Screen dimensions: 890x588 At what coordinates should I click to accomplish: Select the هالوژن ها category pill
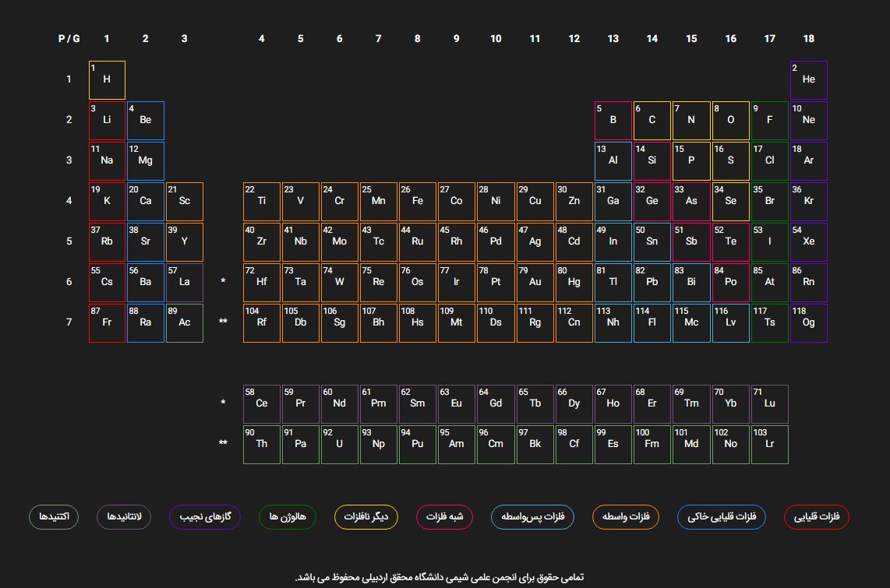click(x=288, y=516)
